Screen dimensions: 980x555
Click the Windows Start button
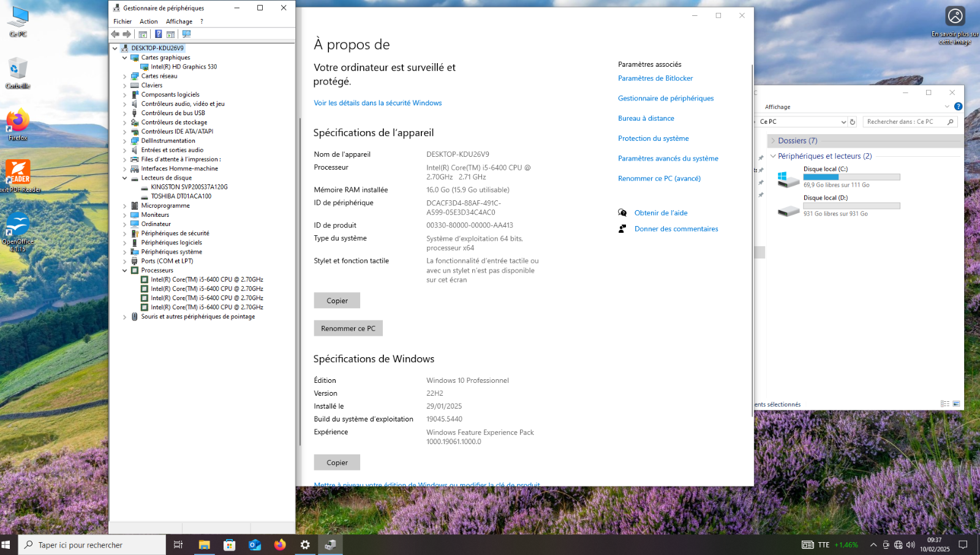pyautogui.click(x=6, y=545)
